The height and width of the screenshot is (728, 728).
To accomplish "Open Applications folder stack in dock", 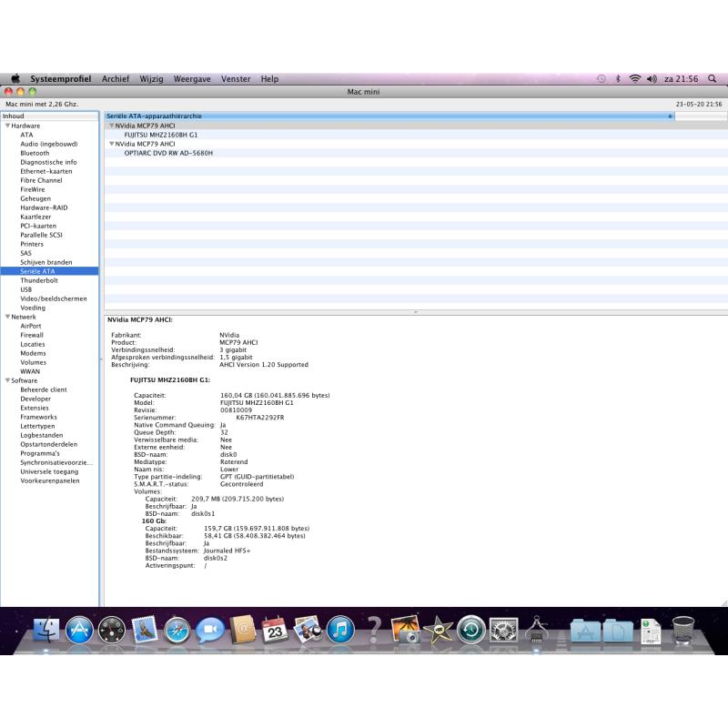I will point(585,631).
